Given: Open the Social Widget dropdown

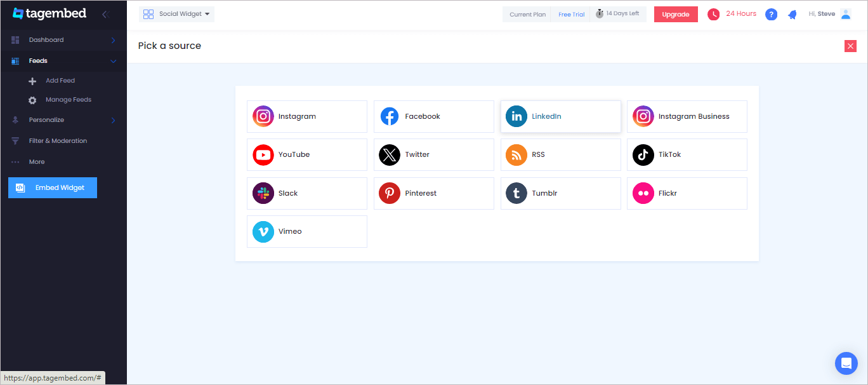Looking at the screenshot, I should click(x=177, y=14).
